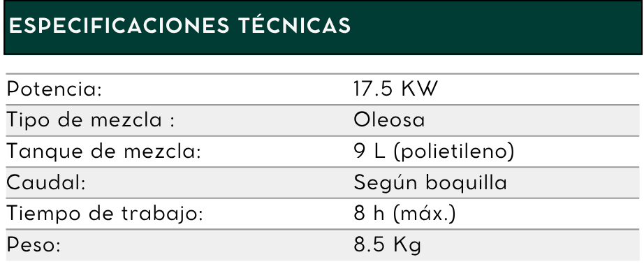Select the Caudal label

pos(46,182)
